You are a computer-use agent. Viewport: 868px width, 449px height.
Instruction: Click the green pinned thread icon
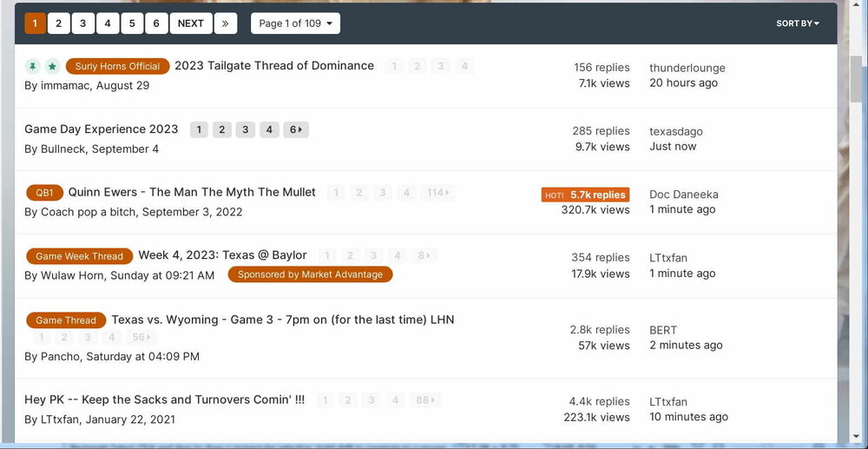[x=32, y=66]
